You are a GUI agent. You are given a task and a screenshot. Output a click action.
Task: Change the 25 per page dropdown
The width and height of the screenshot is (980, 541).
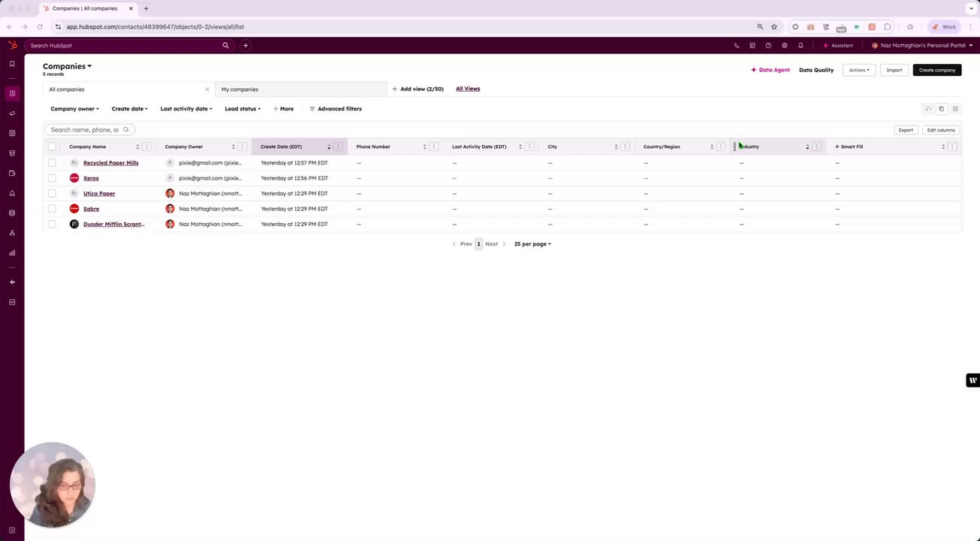[x=532, y=244]
